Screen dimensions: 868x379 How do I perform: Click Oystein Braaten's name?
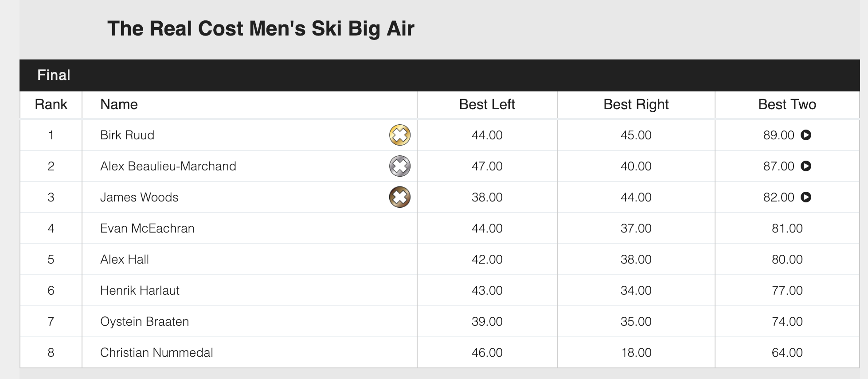click(145, 321)
